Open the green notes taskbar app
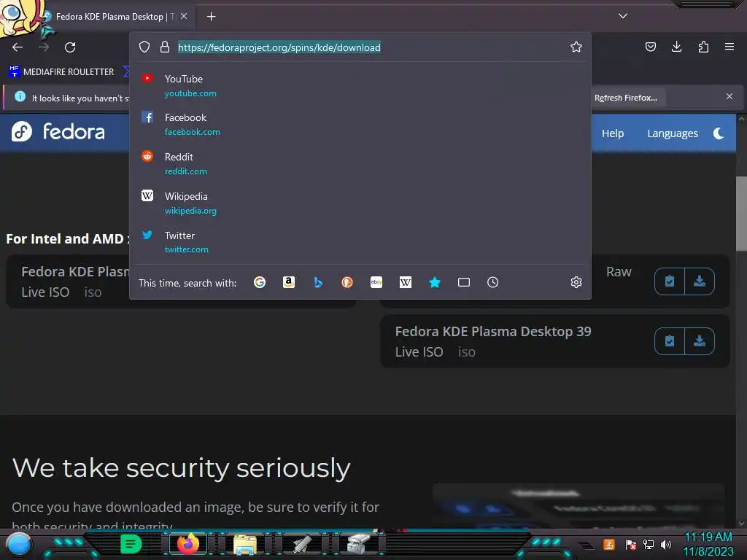 click(x=131, y=544)
